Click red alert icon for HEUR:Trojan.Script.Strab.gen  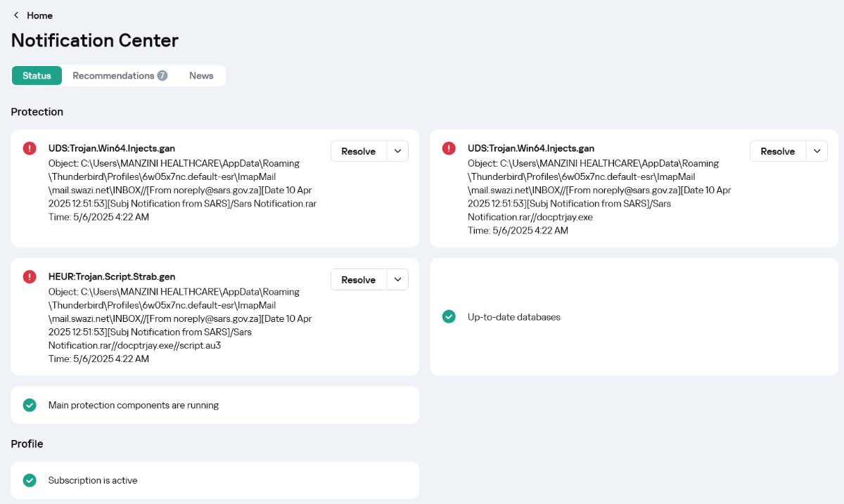(30, 277)
